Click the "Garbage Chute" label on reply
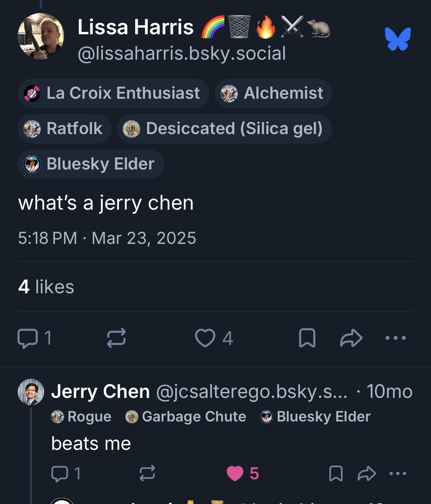431x504 pixels. (x=186, y=417)
